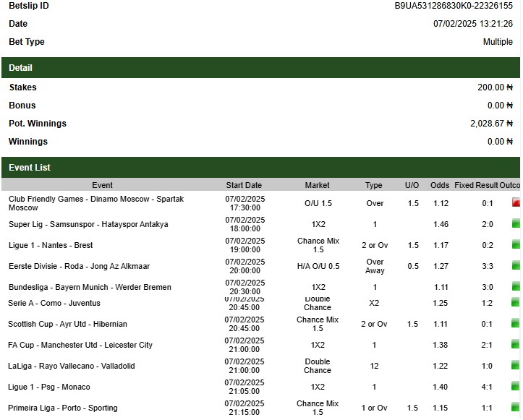Click event Scottish Cup - Ayr Utd - Hibernian

coord(68,324)
